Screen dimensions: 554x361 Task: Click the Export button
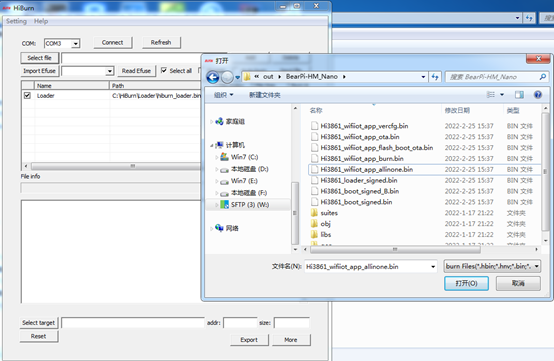(x=249, y=340)
